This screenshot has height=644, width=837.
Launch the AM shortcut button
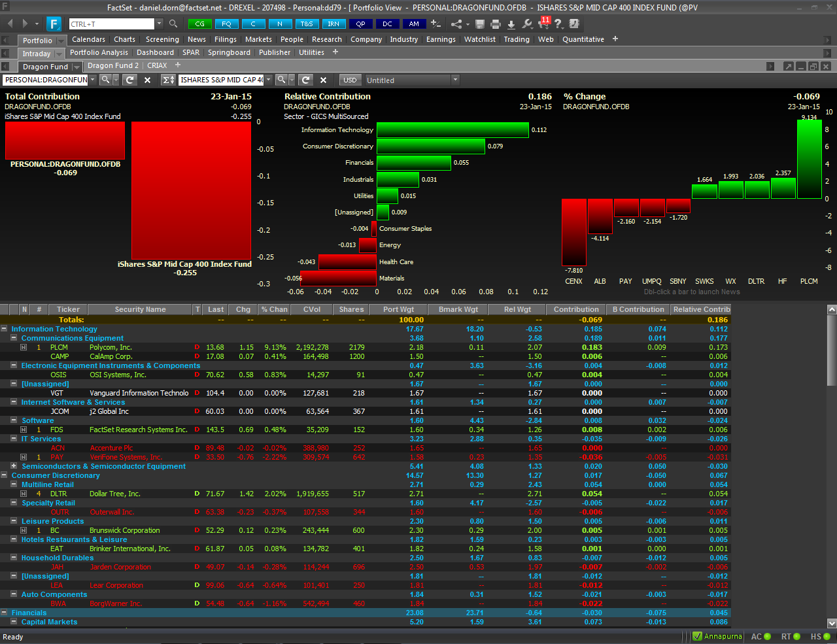[414, 24]
